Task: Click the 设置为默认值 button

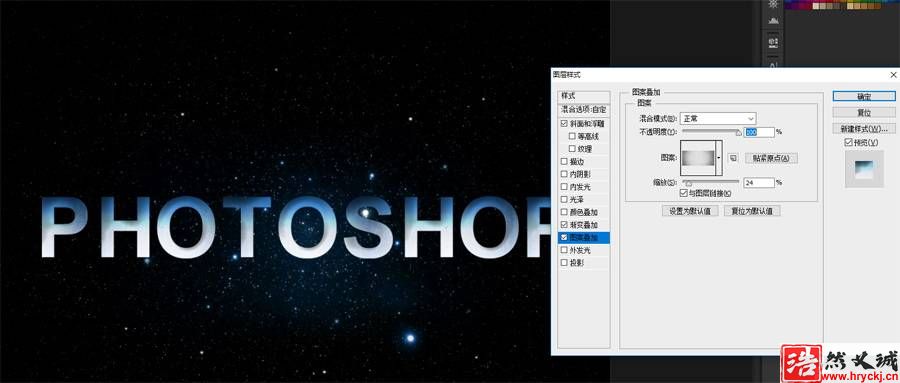Action: 690,211
